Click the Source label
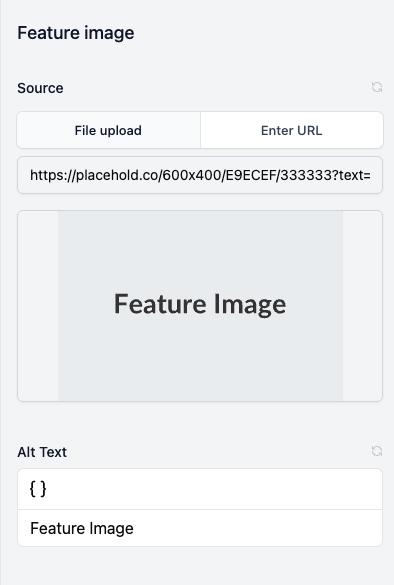Image resolution: width=394 pixels, height=585 pixels. click(x=40, y=88)
